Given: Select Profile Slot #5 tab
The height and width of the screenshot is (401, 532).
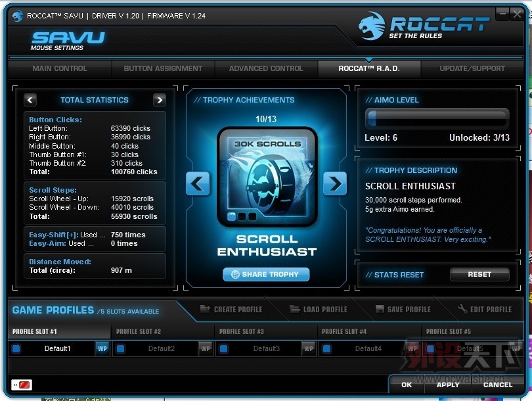Looking at the screenshot, I should click(472, 331).
